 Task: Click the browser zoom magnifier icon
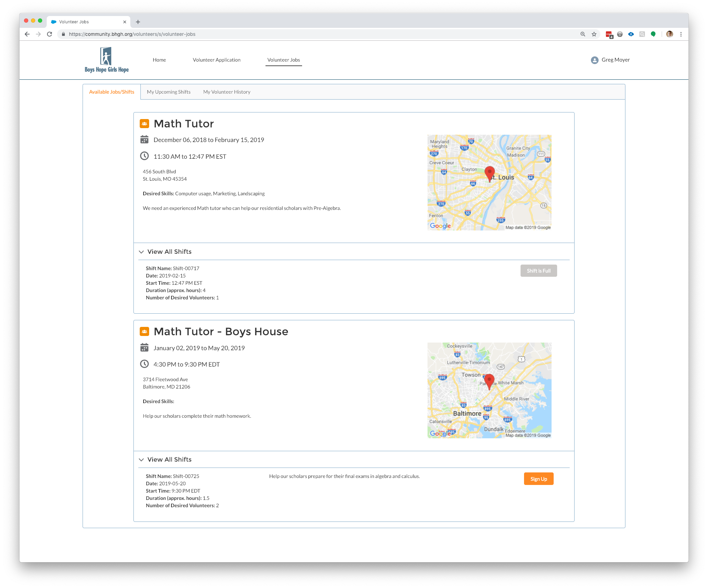[583, 34]
